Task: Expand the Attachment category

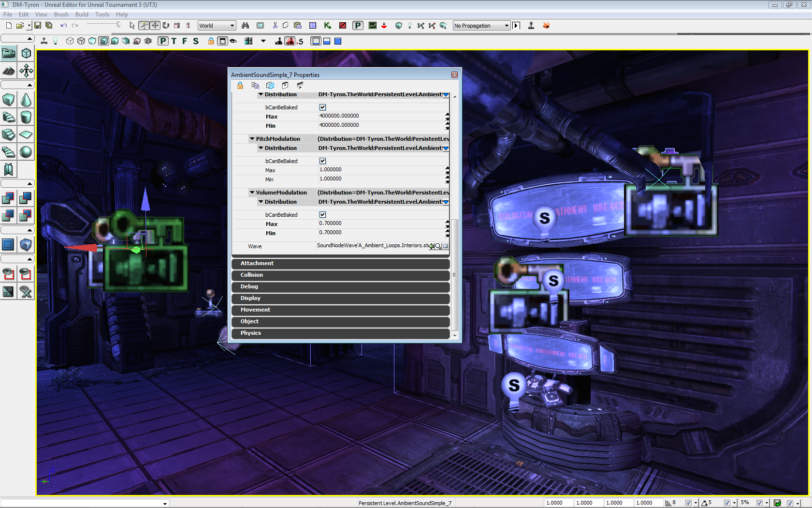Action: click(341, 264)
